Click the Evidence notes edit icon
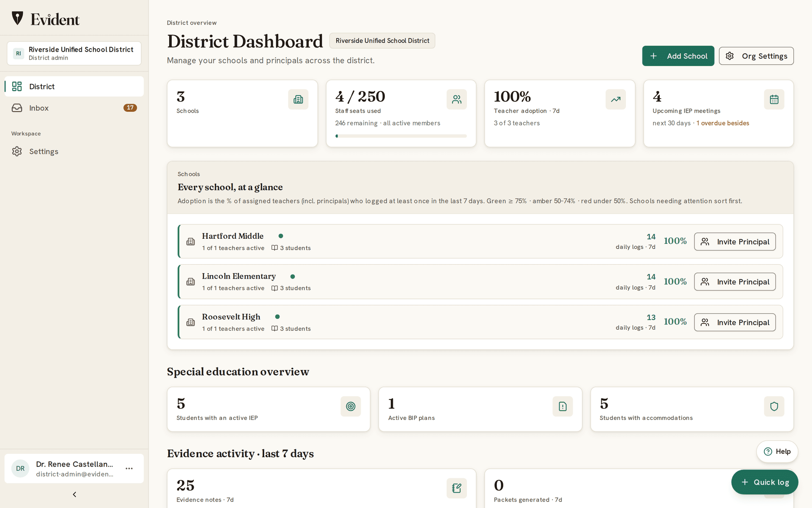Viewport: 812px width, 508px height. 457,488
